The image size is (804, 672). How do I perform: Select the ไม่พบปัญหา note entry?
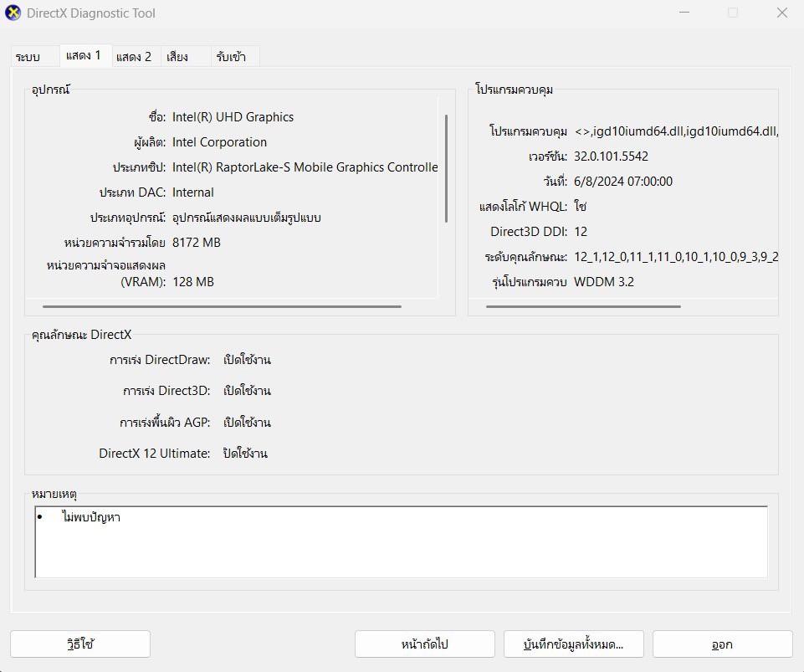[92, 517]
